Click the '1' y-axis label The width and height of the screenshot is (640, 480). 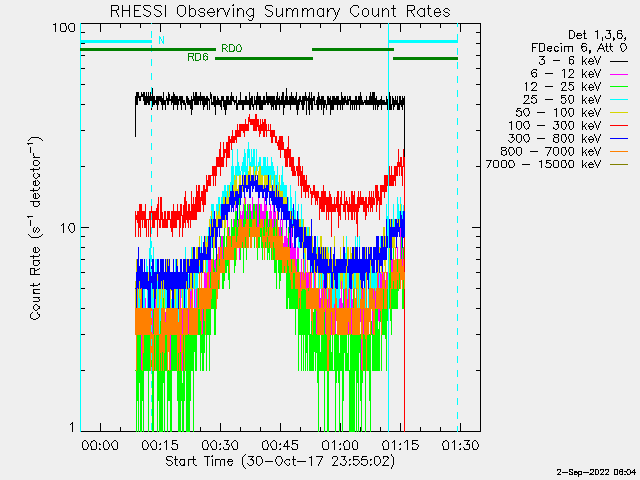pyautogui.click(x=73, y=427)
